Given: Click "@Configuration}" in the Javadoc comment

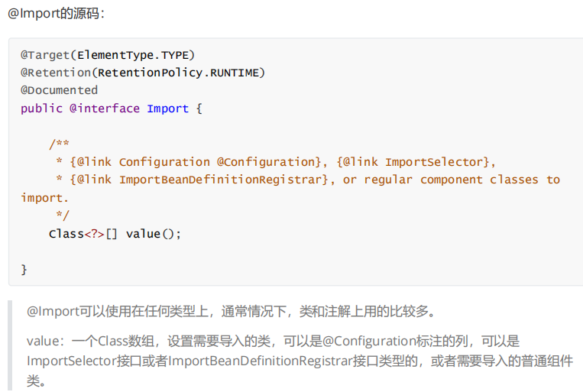Looking at the screenshot, I should click(x=270, y=162).
